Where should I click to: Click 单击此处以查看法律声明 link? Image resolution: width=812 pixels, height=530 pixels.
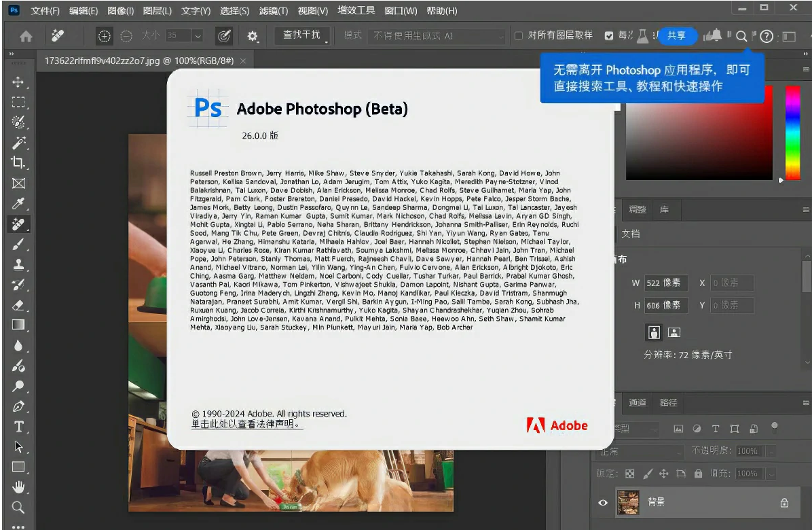(246, 424)
